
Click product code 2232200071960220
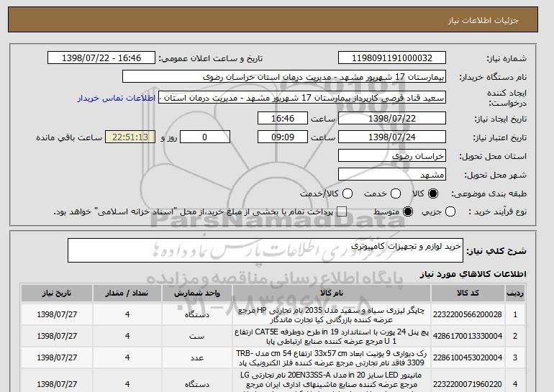coord(468,384)
